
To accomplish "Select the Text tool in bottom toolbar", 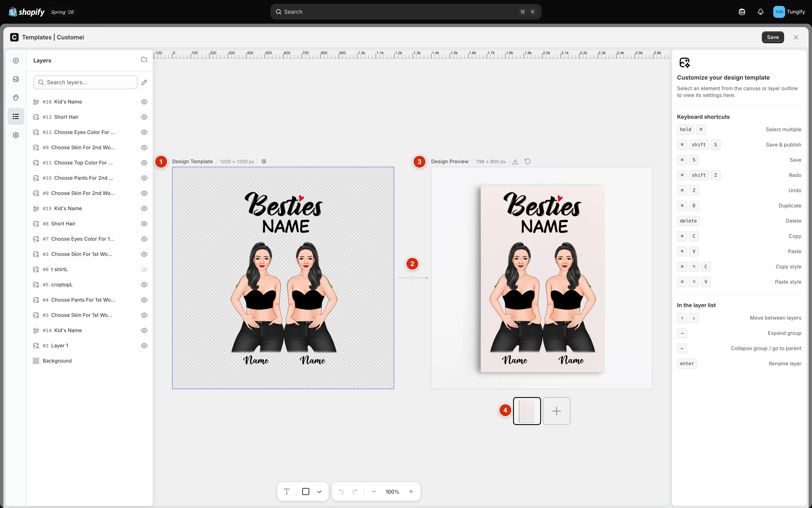I will 287,491.
